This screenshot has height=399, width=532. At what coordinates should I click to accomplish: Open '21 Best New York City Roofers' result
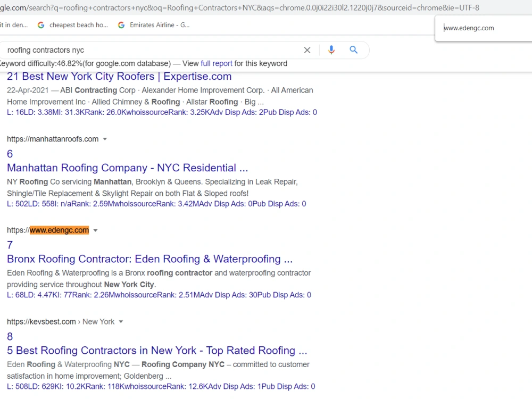pyautogui.click(x=119, y=76)
